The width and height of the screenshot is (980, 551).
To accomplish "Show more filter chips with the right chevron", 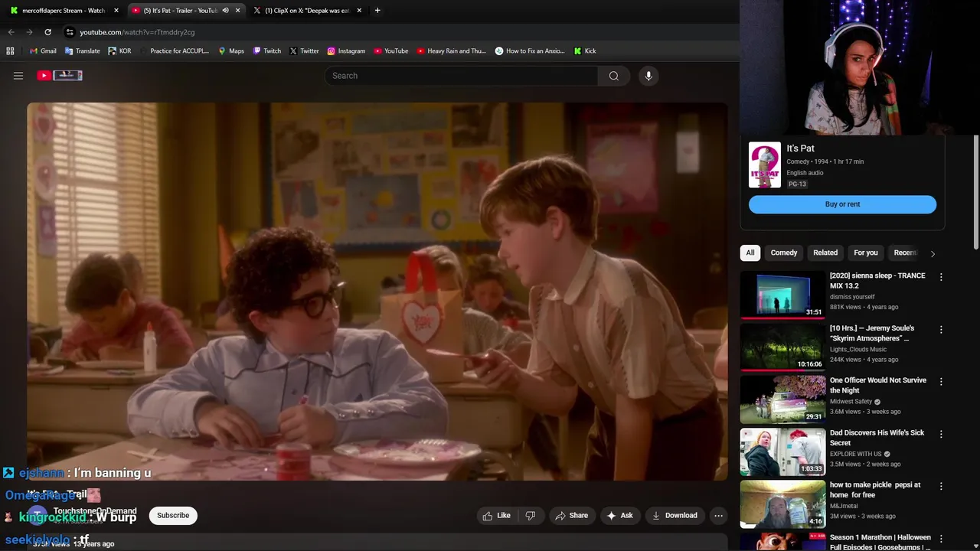I will point(933,253).
